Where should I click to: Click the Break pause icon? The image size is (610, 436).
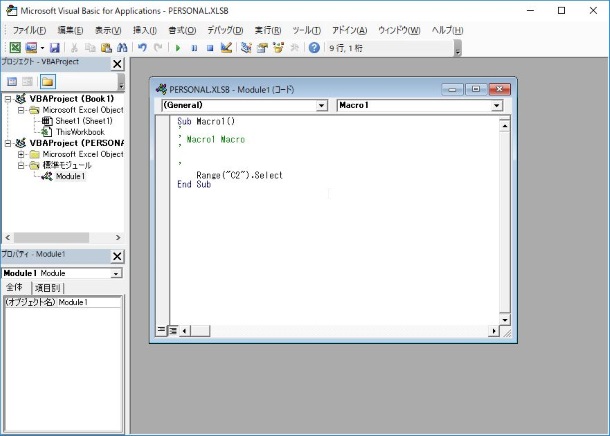[194, 48]
